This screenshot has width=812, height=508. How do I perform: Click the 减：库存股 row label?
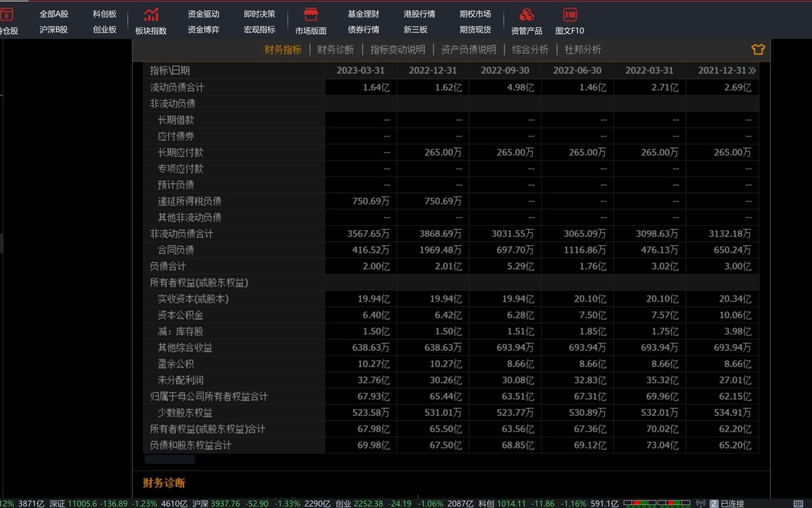coord(181,331)
